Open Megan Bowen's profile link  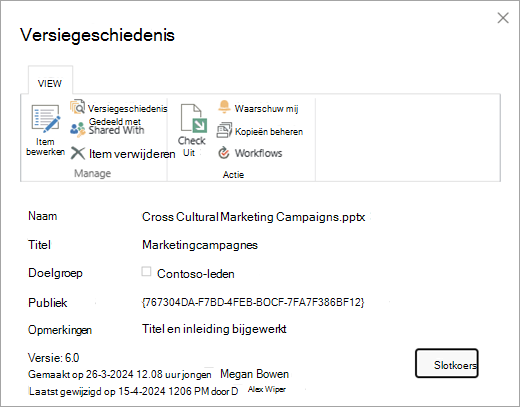click(254, 374)
